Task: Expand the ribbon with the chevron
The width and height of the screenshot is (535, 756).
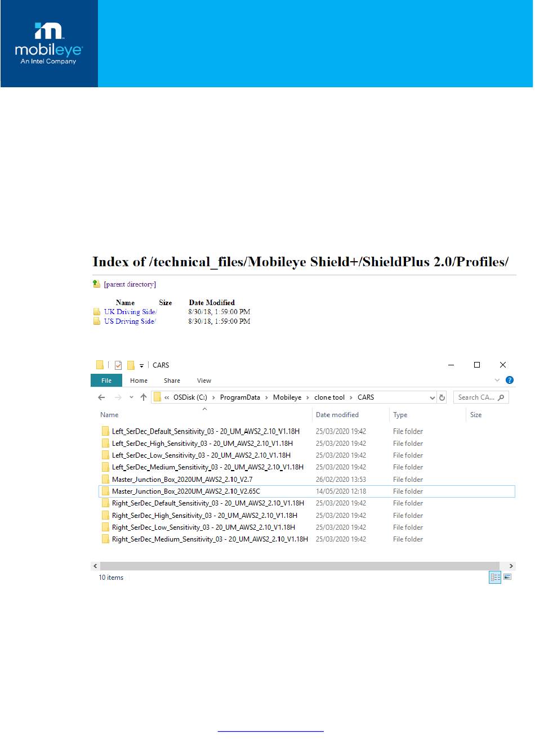Action: click(497, 381)
